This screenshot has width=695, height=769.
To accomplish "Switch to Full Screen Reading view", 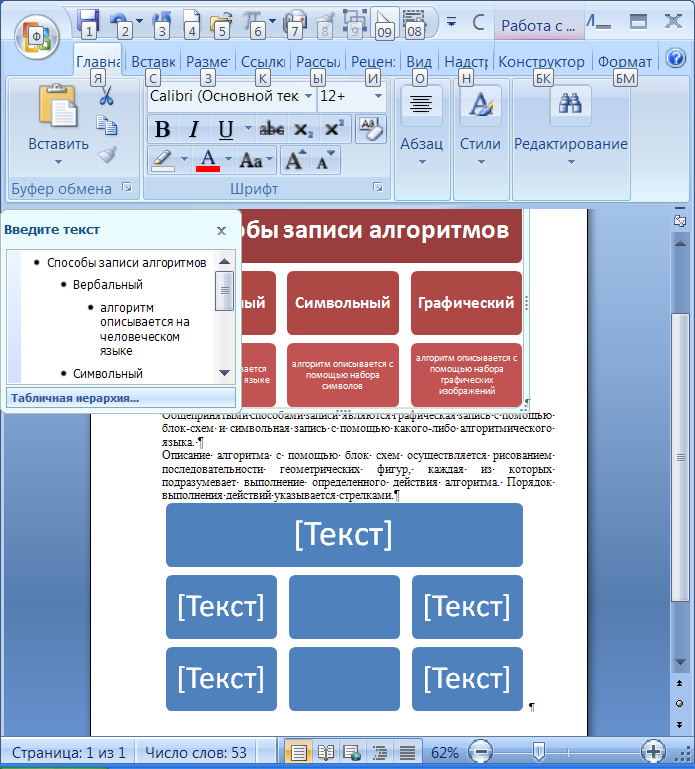I will point(326,752).
